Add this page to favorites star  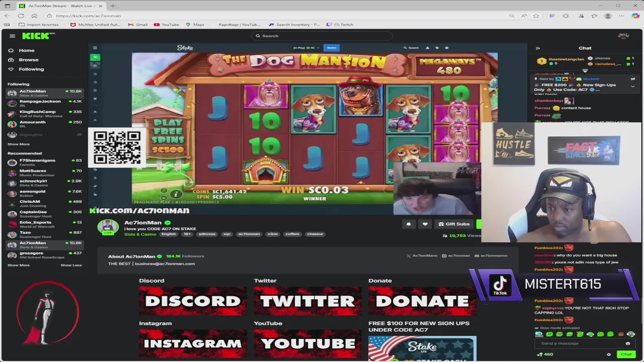[536, 16]
